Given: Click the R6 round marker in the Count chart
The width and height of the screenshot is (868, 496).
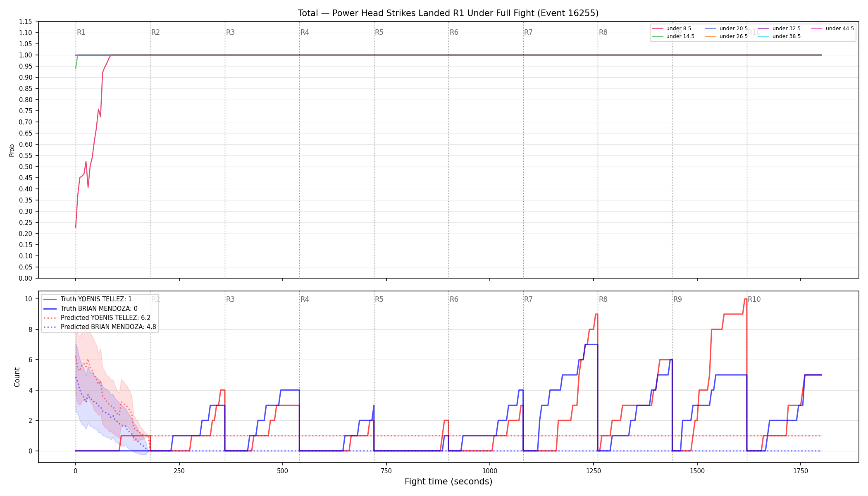Looking at the screenshot, I should (454, 299).
